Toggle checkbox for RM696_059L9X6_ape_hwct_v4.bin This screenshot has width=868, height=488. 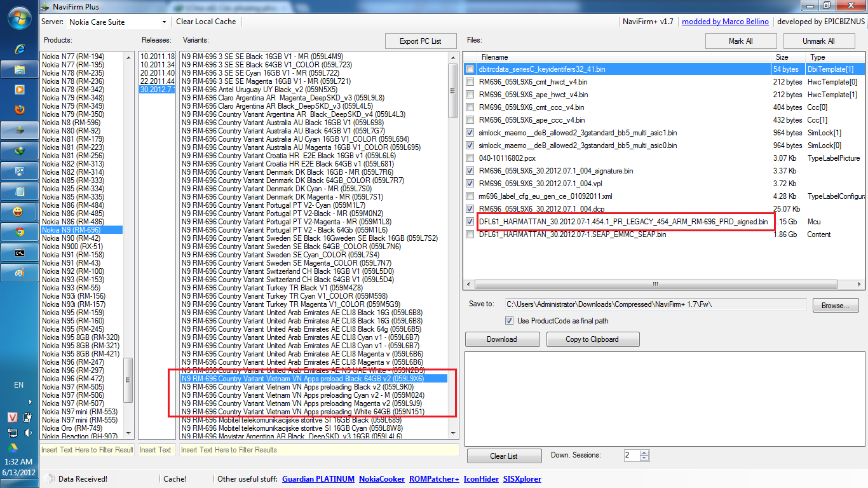pos(470,94)
